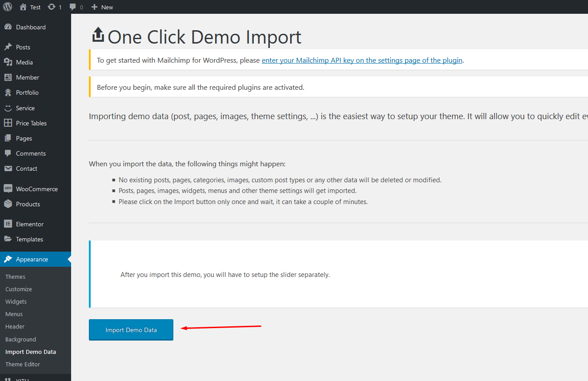The height and width of the screenshot is (381, 588).
Task: Select the Elementor icon in sidebar
Action: point(8,224)
